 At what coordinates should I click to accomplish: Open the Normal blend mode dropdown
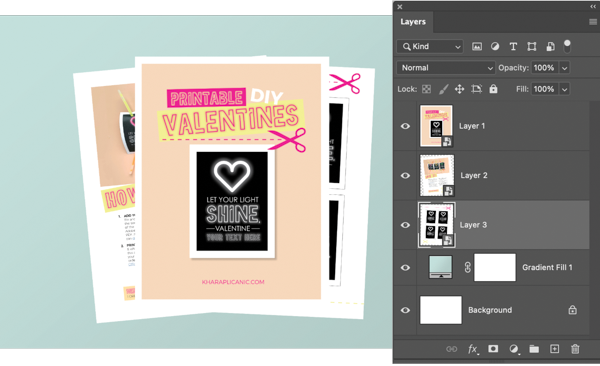pyautogui.click(x=446, y=68)
